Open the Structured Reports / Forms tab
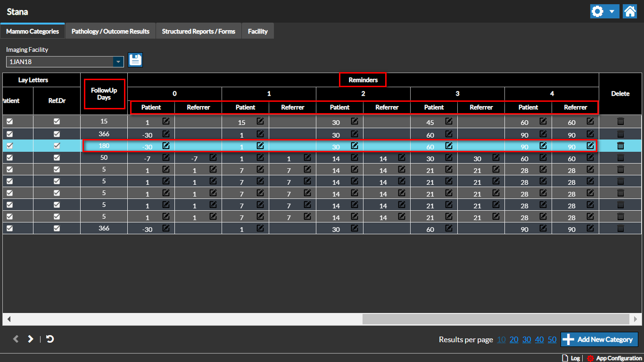Viewport: 644px width, 362px height. coord(198,32)
